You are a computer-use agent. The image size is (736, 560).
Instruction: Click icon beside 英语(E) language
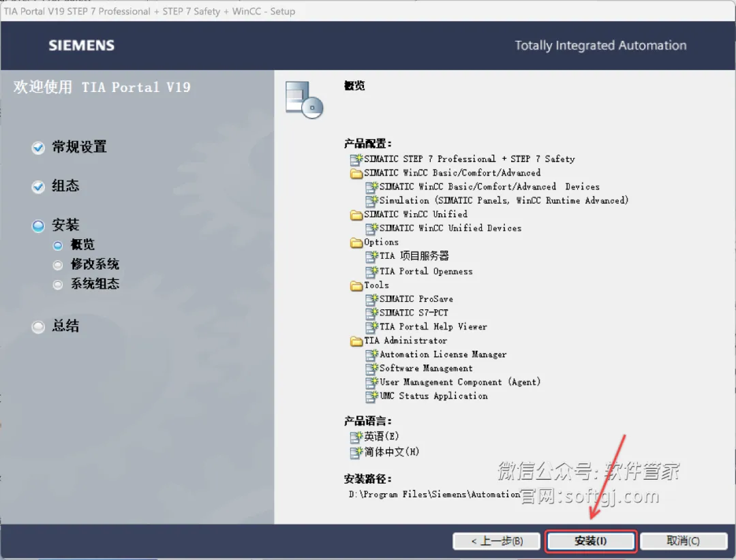(356, 437)
